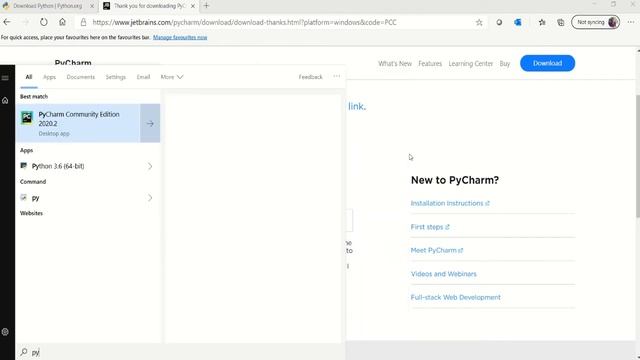The image size is (640, 360).
Task: Open the search settings gear icon
Action: (5, 332)
